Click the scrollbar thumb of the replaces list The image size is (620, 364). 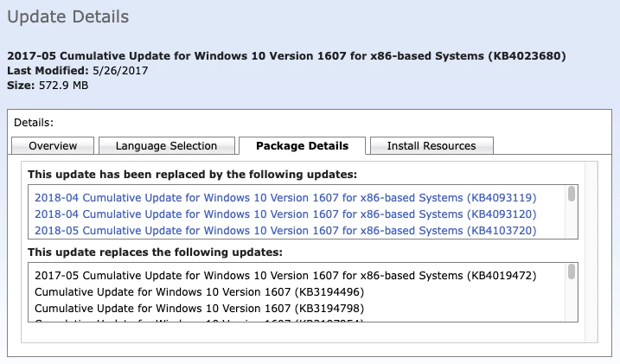(572, 272)
